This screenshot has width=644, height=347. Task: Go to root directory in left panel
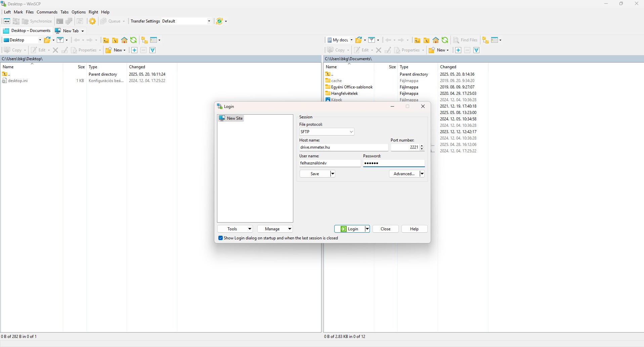pos(115,40)
